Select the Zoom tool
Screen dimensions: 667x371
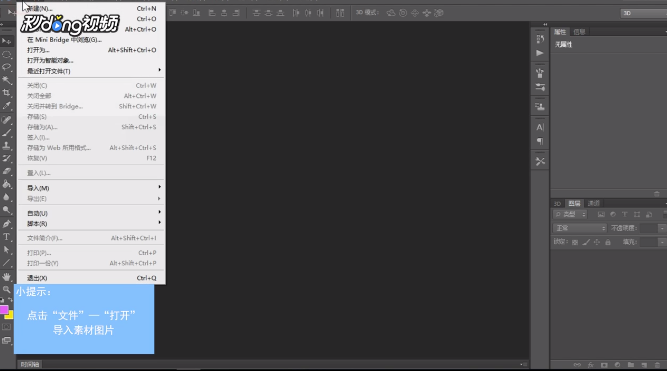pyautogui.click(x=6, y=290)
